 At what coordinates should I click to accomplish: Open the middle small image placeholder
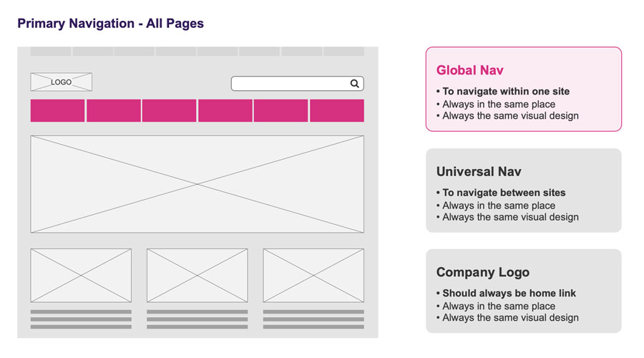197,275
